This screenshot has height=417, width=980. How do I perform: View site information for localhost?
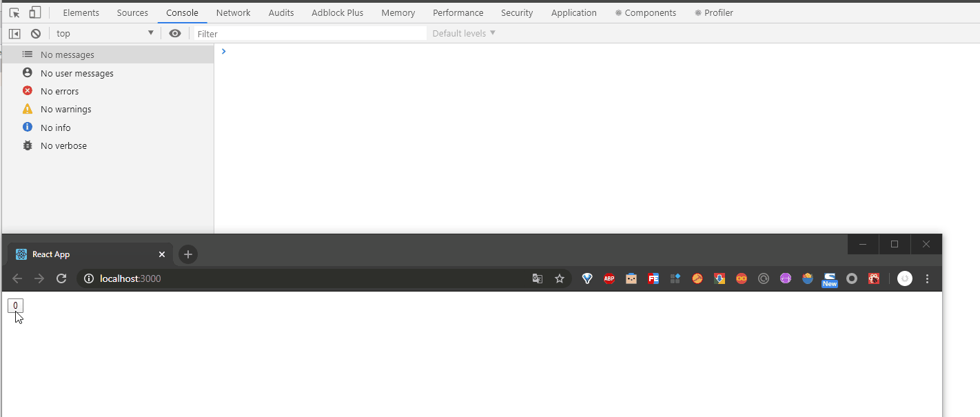(88, 278)
